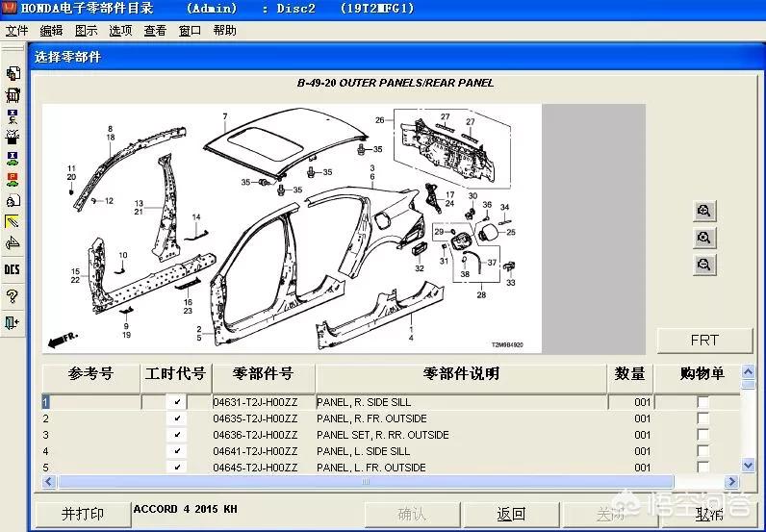The height and width of the screenshot is (532, 766).
Task: Select part number 04645-T2J-H00ZZ
Action: 256,468
